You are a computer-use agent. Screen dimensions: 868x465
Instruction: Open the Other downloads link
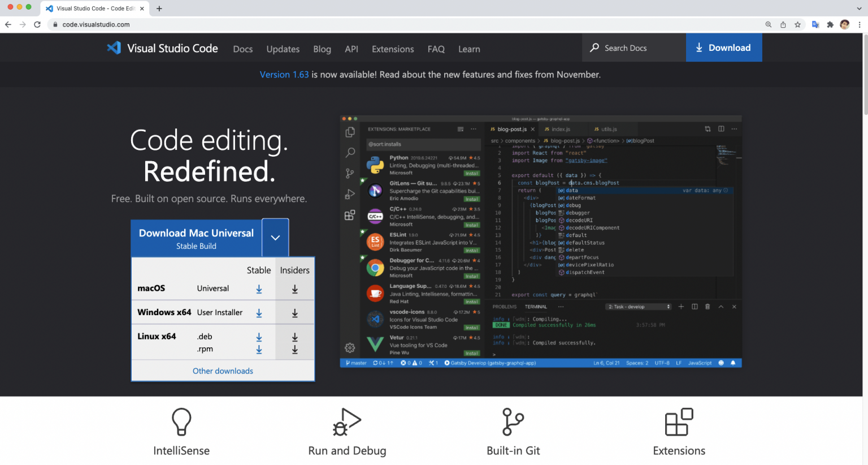click(223, 371)
